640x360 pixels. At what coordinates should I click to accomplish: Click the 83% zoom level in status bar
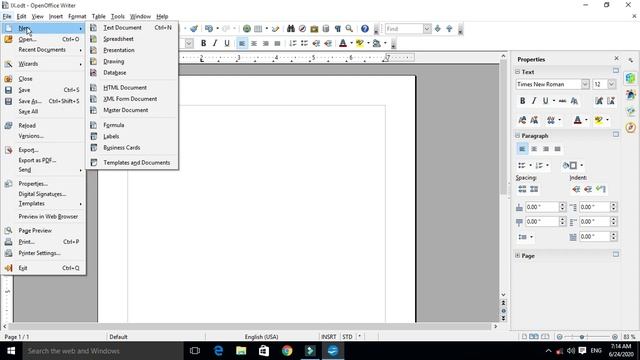click(x=629, y=337)
